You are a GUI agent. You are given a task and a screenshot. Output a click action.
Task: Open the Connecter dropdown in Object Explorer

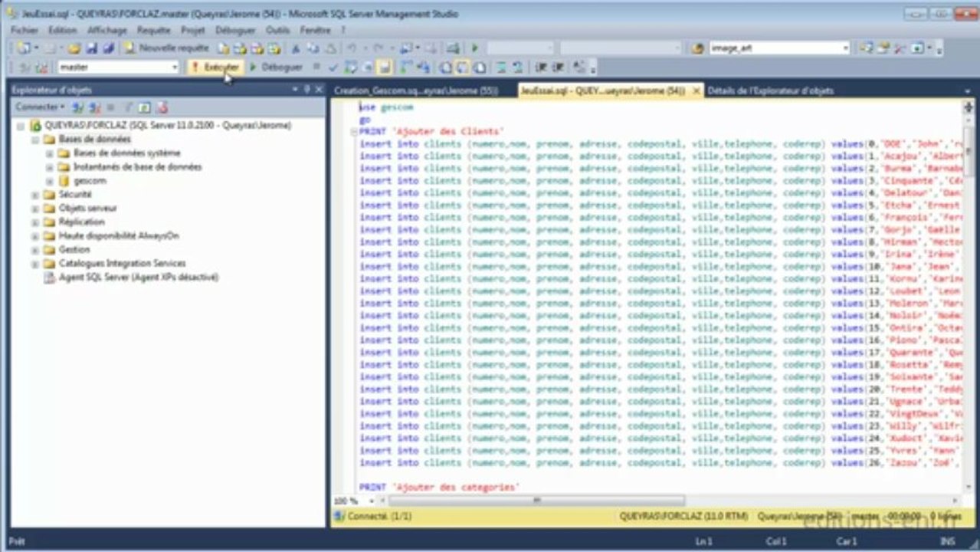(40, 107)
